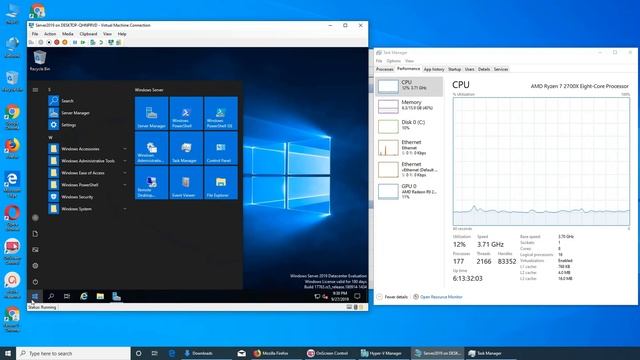The width and height of the screenshot is (640, 360).
Task: Open the Action menu in VM Connection
Action: [x=50, y=34]
